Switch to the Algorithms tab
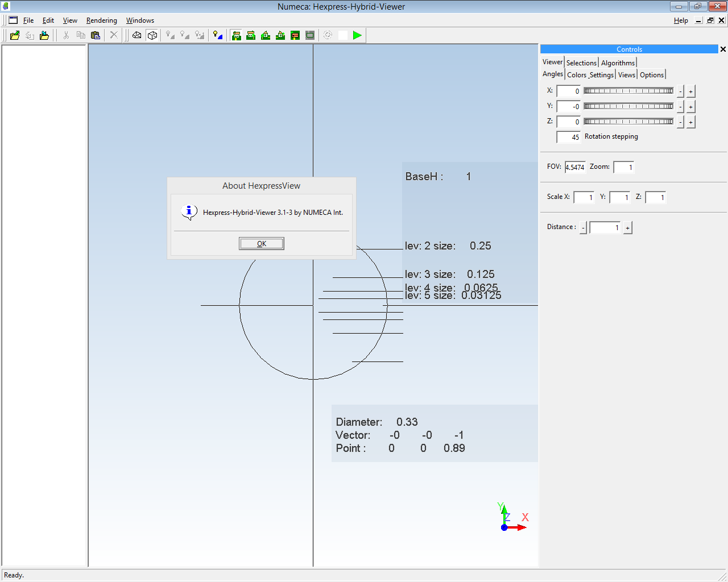 tap(618, 63)
